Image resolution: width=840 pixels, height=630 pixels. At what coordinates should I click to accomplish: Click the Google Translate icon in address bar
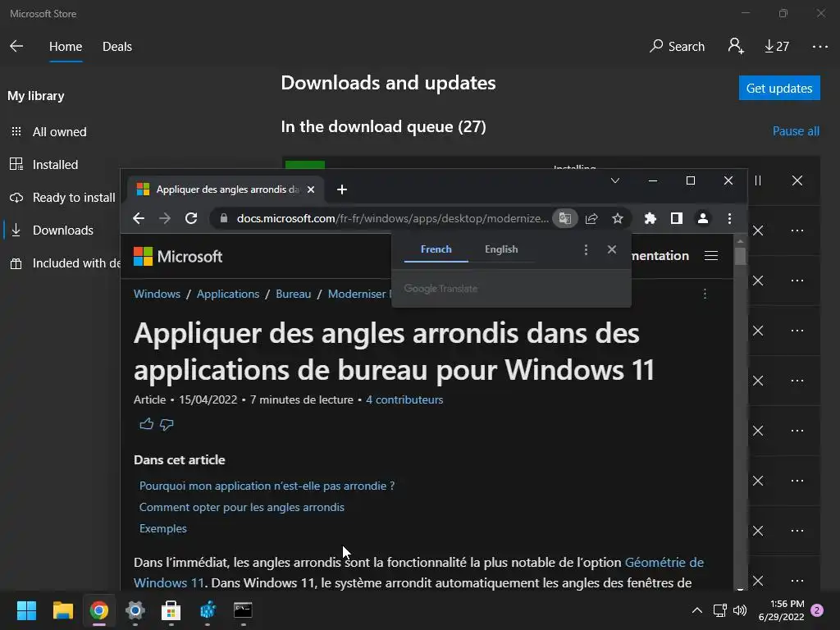click(564, 218)
